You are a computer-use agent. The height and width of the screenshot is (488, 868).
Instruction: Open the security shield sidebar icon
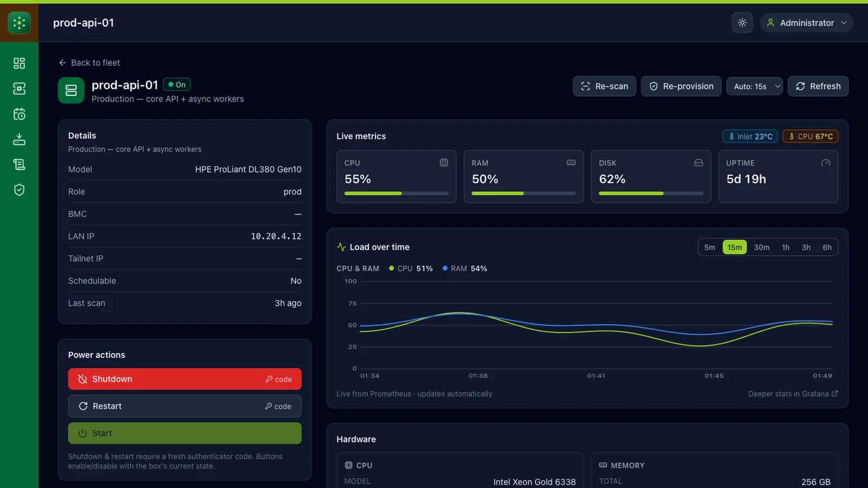[x=19, y=190]
